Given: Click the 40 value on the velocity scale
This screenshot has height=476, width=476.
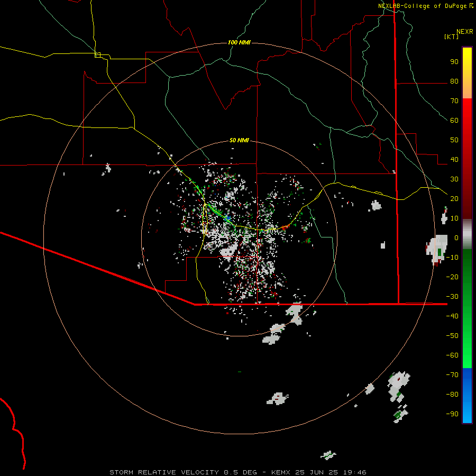Looking at the screenshot, I should (x=454, y=160).
